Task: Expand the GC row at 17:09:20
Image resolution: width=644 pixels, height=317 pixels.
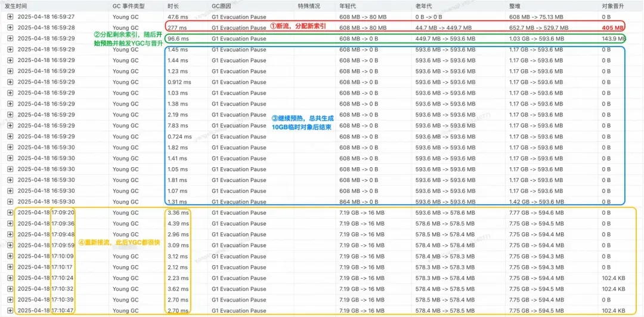Action: tap(10, 213)
